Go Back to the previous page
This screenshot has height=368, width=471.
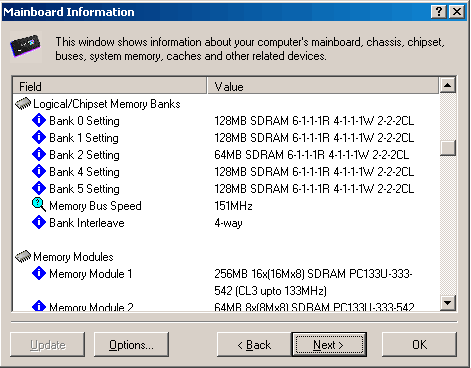(254, 344)
